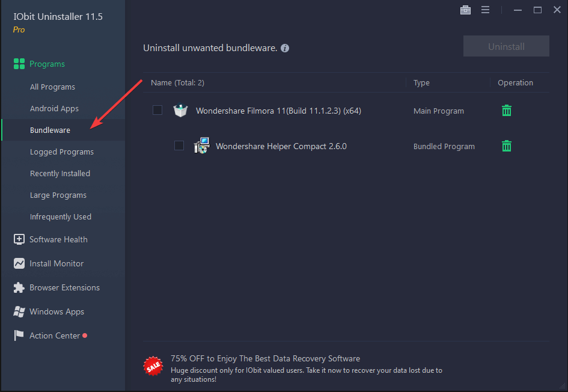Click the Action Center flag icon

coord(19,335)
